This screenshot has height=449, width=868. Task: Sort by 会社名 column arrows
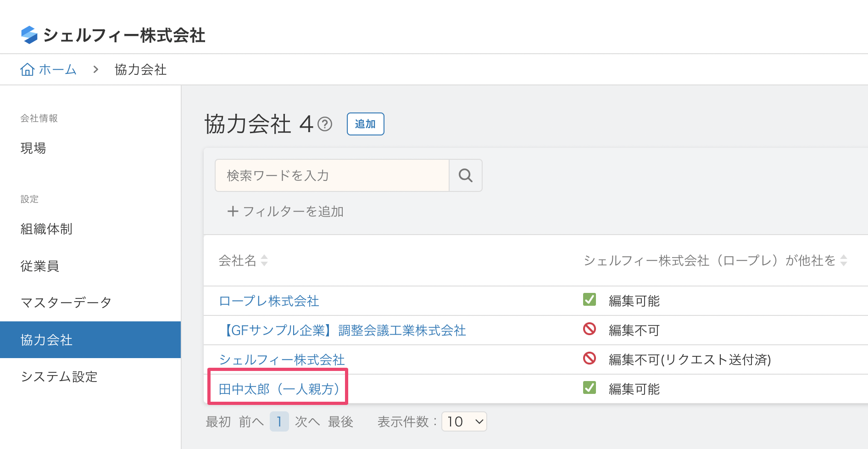point(264,261)
